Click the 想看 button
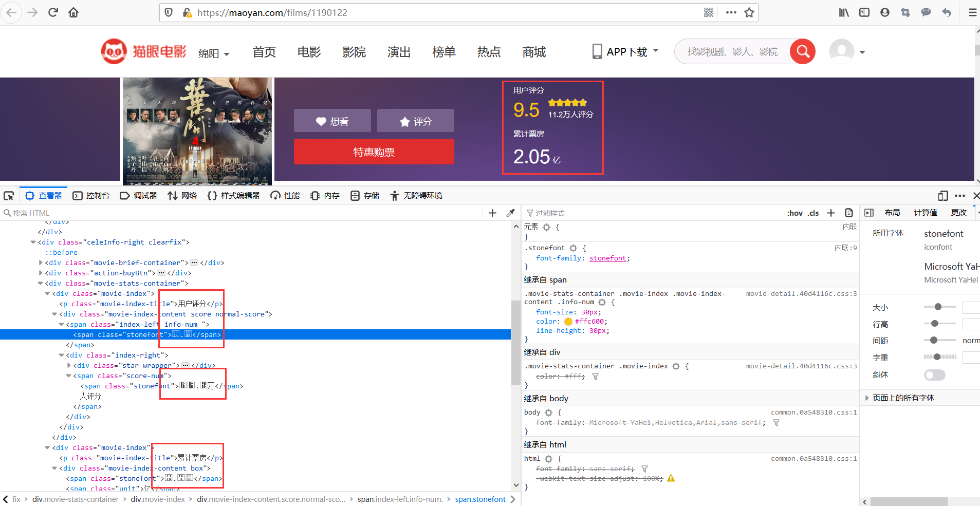The width and height of the screenshot is (980, 506). [x=332, y=121]
